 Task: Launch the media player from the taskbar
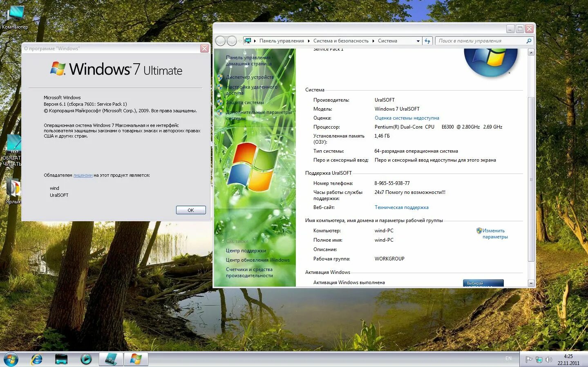click(x=86, y=359)
